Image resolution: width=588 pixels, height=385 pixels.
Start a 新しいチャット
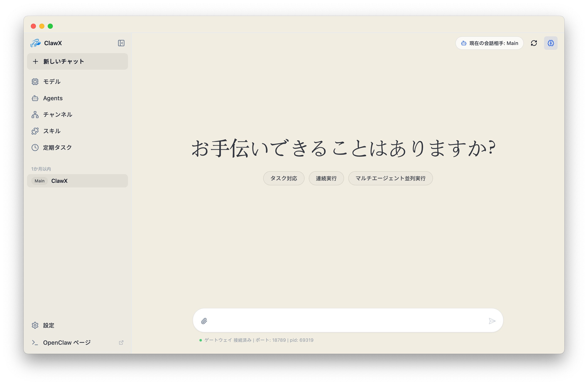[x=77, y=61]
